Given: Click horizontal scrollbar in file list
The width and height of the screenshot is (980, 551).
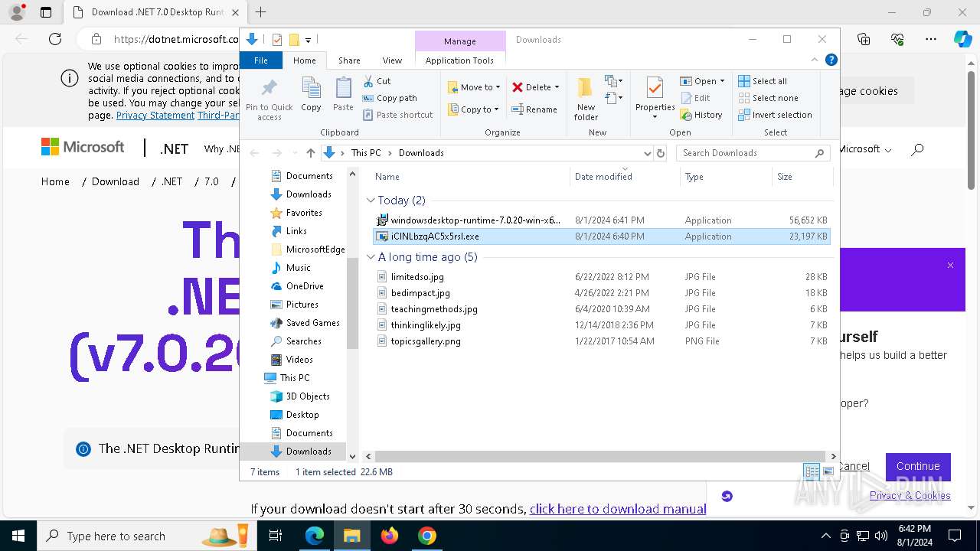Looking at the screenshot, I should (x=600, y=456).
